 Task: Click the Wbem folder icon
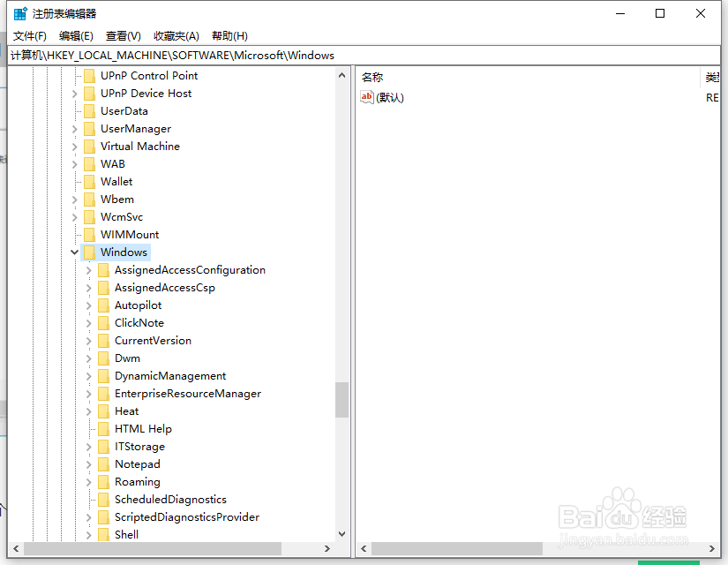pyautogui.click(x=90, y=200)
